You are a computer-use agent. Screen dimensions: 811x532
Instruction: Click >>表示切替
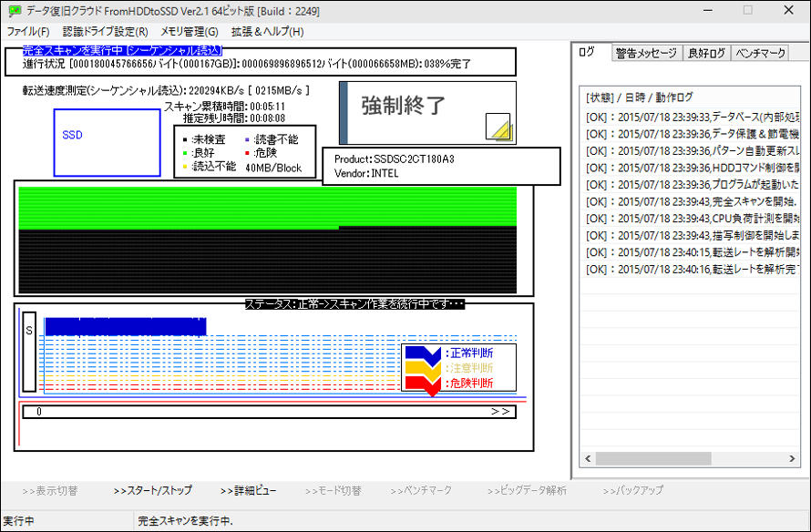click(x=49, y=490)
